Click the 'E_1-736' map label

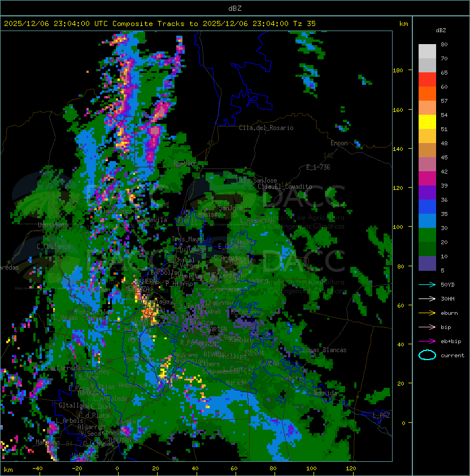(x=318, y=167)
